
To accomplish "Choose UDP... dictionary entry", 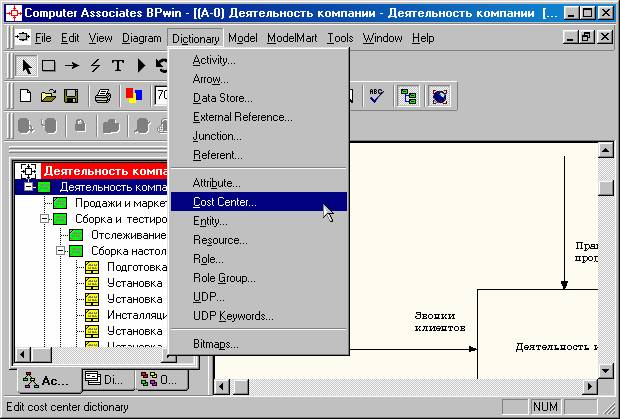I will click(259, 297).
